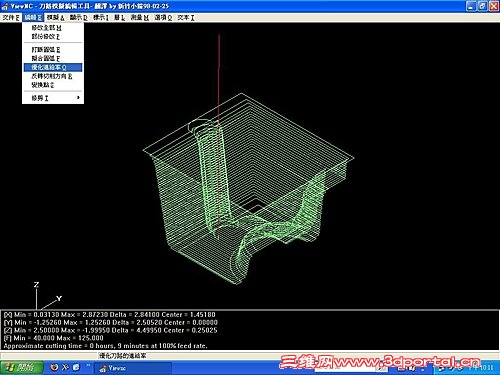Select the 擬合圓弧 F menu entry
This screenshot has width=500, height=375.
(53, 59)
